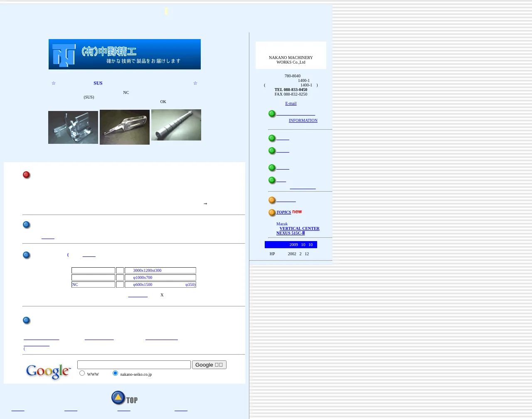Click the right cylindrical shaft photo

176,125
